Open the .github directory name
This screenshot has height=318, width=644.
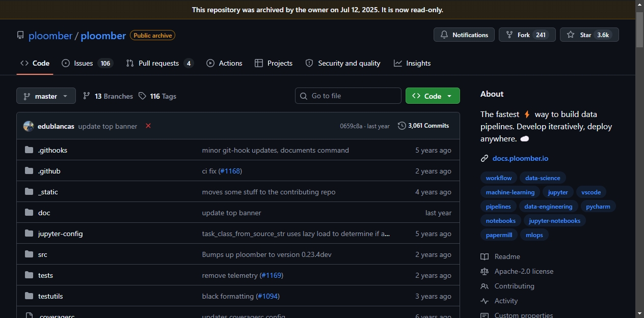click(x=49, y=171)
